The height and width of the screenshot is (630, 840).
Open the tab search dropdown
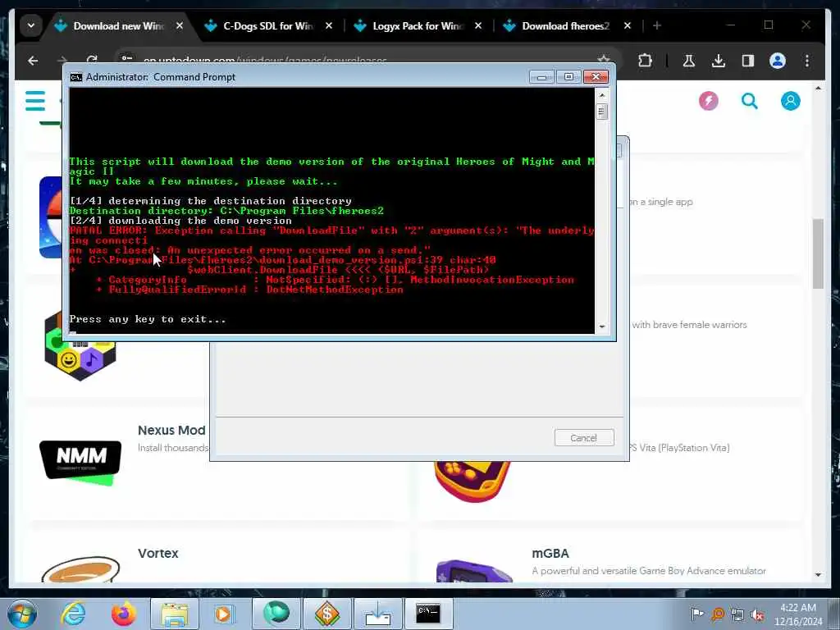(x=31, y=25)
